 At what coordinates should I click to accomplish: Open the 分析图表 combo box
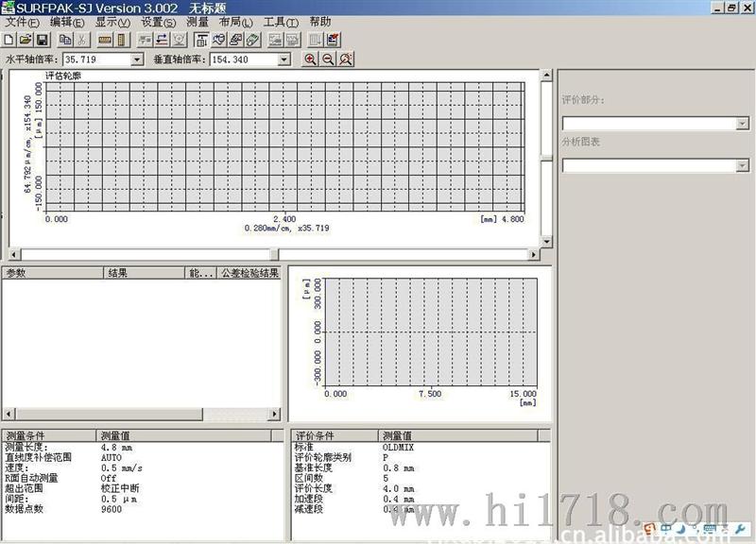pyautogui.click(x=656, y=166)
